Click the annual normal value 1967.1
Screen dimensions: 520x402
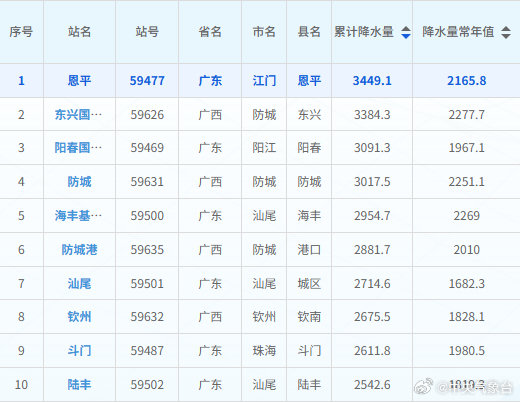pos(467,148)
